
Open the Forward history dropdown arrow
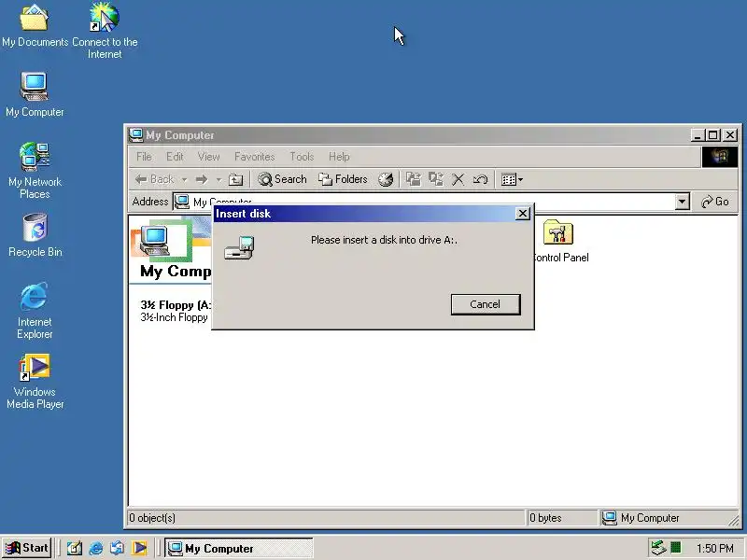[218, 179]
